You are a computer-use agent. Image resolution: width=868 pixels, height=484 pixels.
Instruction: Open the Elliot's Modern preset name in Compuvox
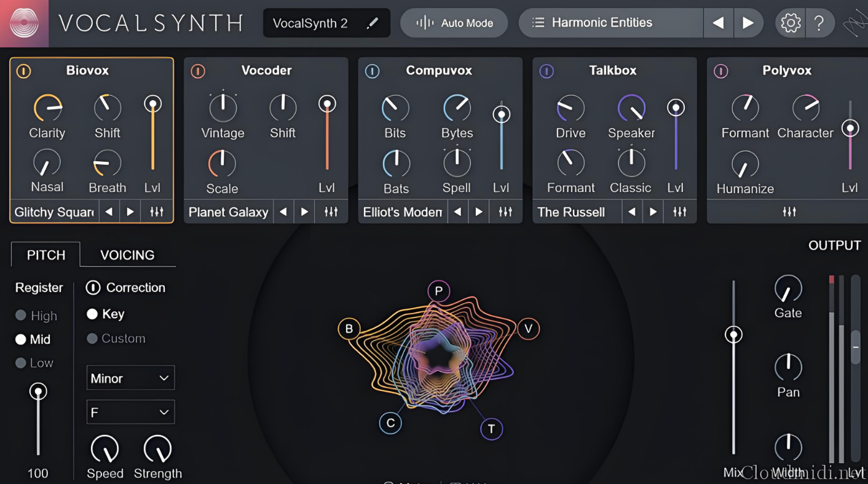click(403, 212)
